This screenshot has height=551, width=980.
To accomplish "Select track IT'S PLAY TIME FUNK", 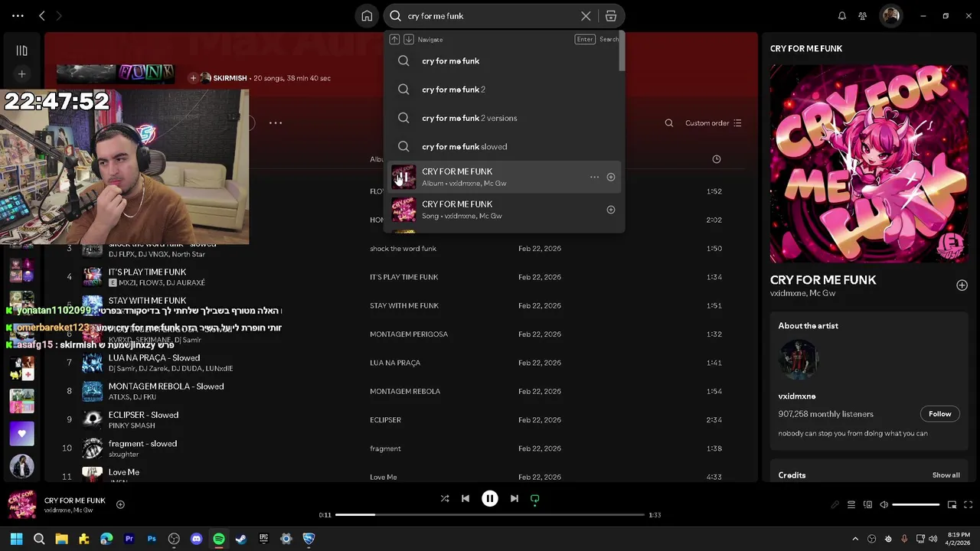I will (x=147, y=272).
